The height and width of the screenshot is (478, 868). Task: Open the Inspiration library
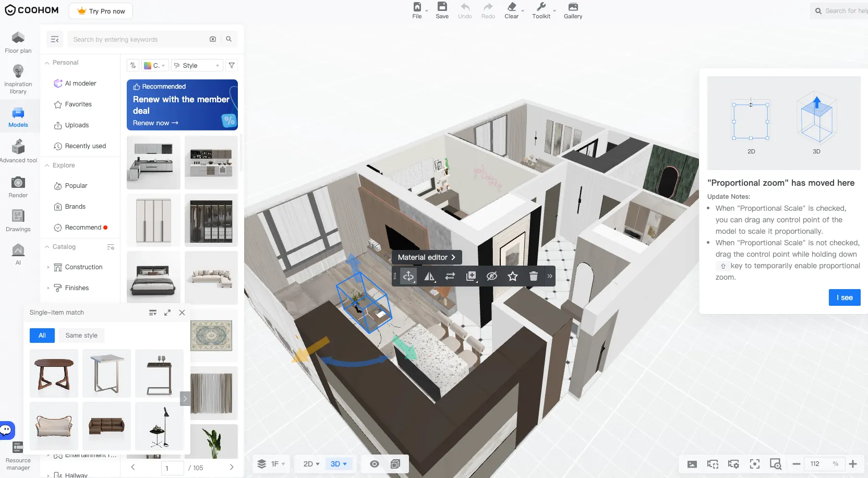tap(18, 79)
